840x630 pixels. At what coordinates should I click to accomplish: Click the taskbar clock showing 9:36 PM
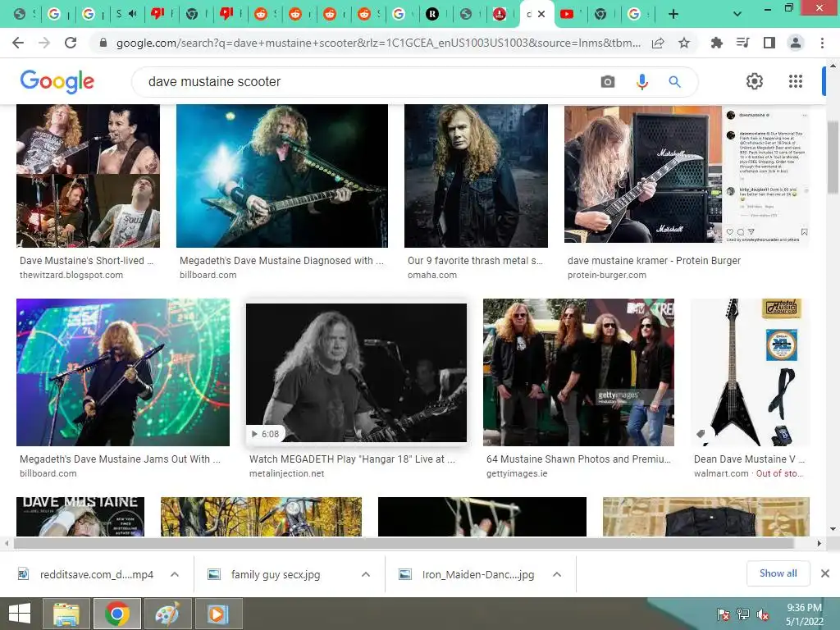[804, 614]
